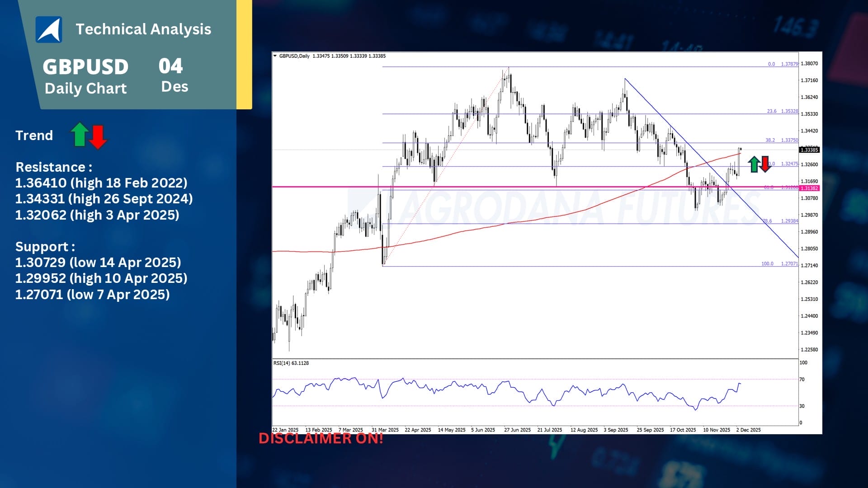
Task: Click the green up arrow beside Trend
Action: (x=80, y=134)
